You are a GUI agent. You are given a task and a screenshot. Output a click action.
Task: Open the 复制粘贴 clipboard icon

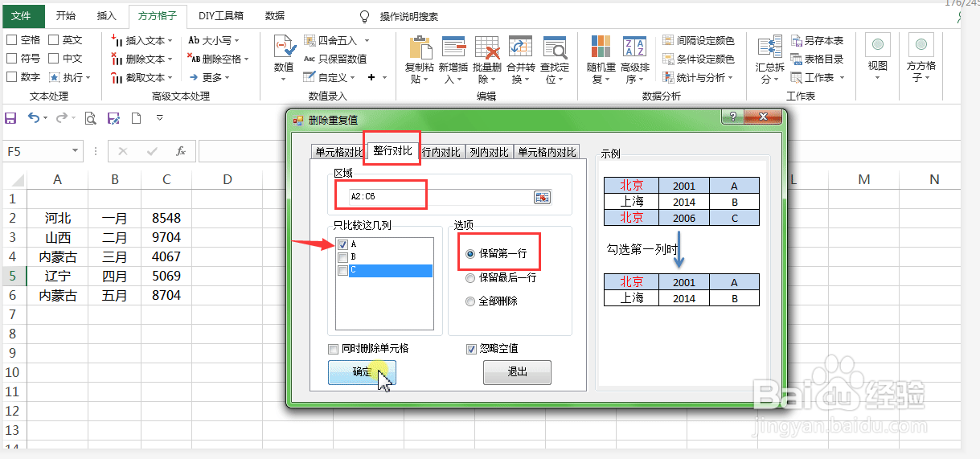(420, 47)
